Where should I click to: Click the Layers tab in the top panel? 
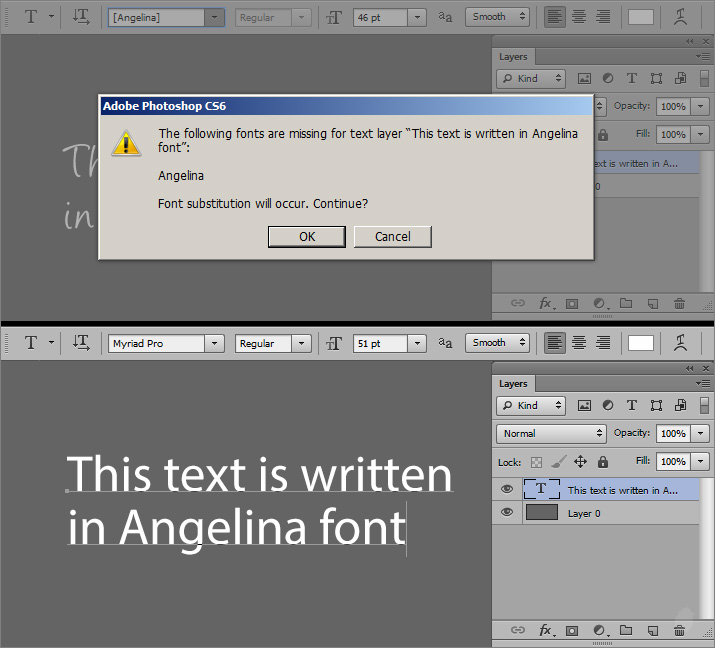(x=513, y=57)
